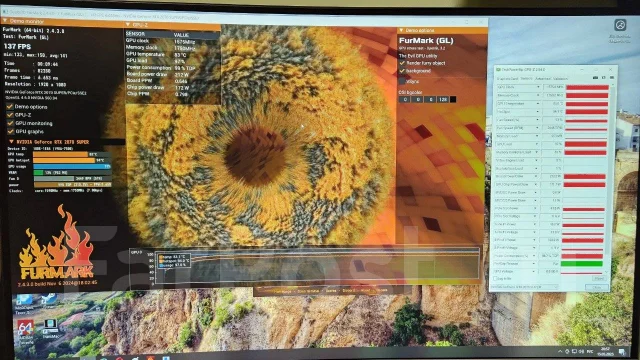The height and width of the screenshot is (360, 640).
Task: Click the black clear color swatch
Action: 453,99
